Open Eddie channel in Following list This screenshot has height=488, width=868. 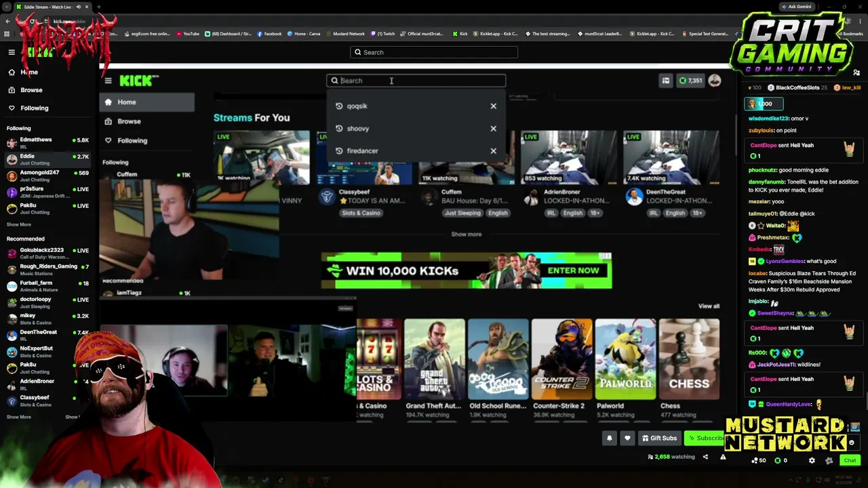pyautogui.click(x=47, y=159)
